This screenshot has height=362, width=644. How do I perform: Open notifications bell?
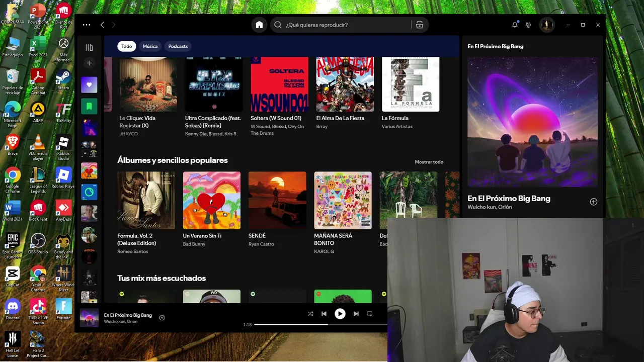(x=515, y=25)
